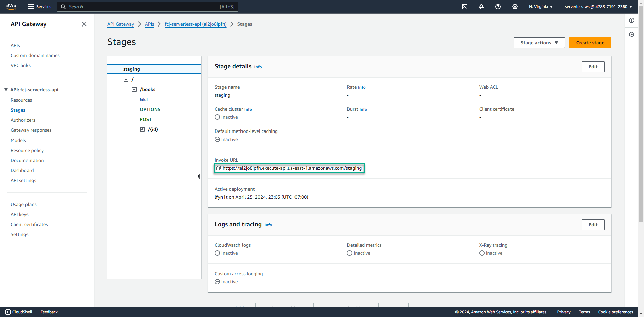The width and height of the screenshot is (644, 317).
Task: Expand the /{id} resource node
Action: (142, 129)
